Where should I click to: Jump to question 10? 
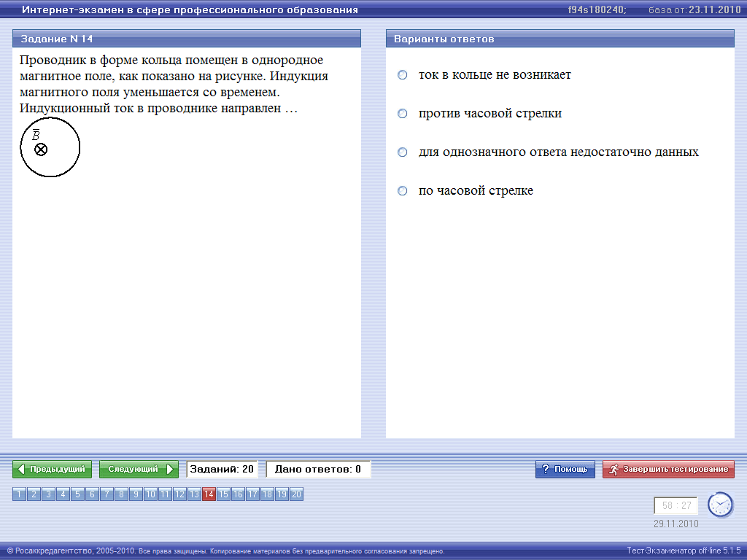tap(150, 494)
